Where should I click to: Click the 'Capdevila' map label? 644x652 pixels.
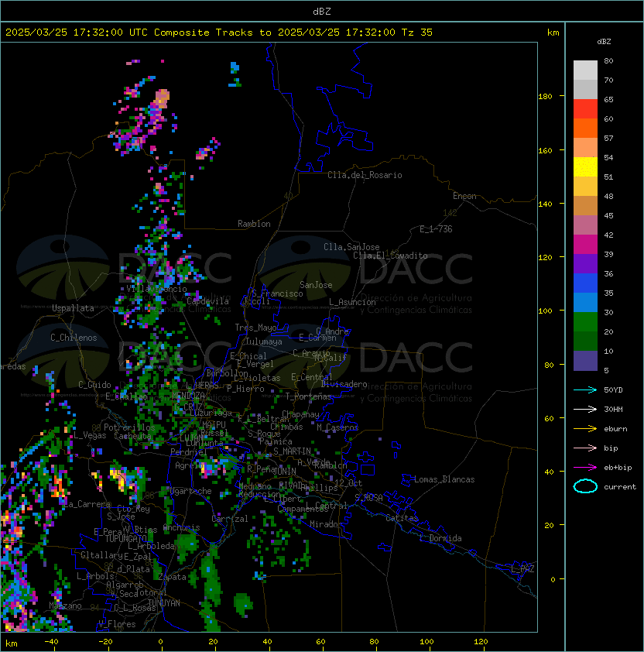[207, 301]
